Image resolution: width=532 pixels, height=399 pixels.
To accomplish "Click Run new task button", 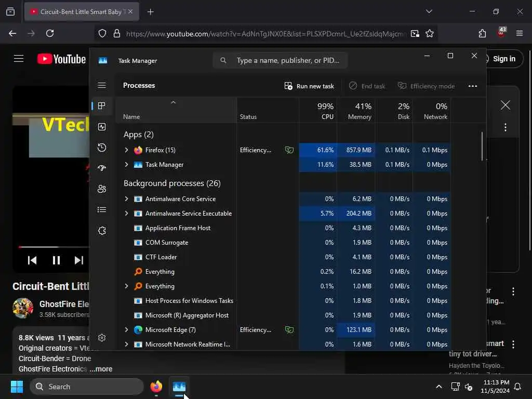I will [309, 86].
